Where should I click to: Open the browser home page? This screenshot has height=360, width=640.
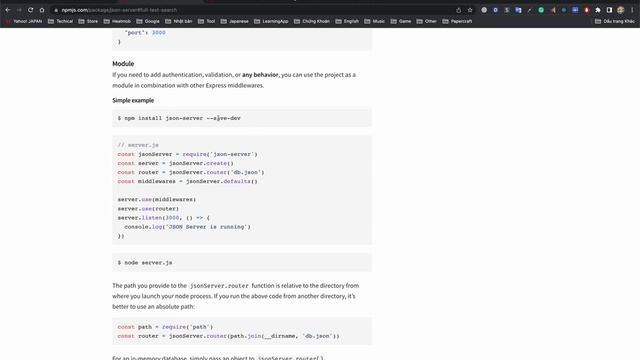[x=42, y=10]
